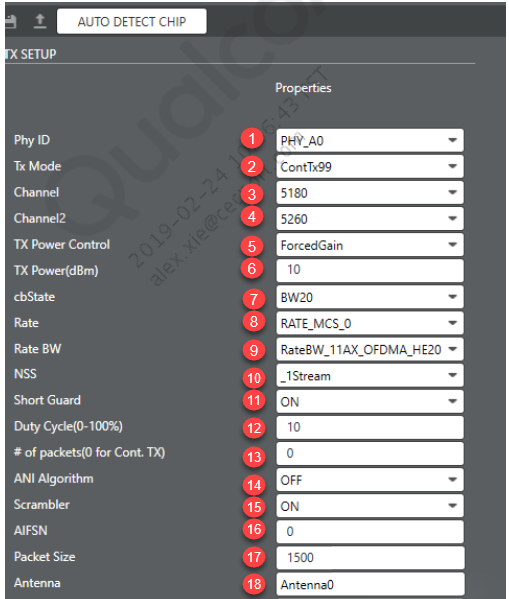Expand the Rate RATE_MCS_0 dropdown

(370, 323)
